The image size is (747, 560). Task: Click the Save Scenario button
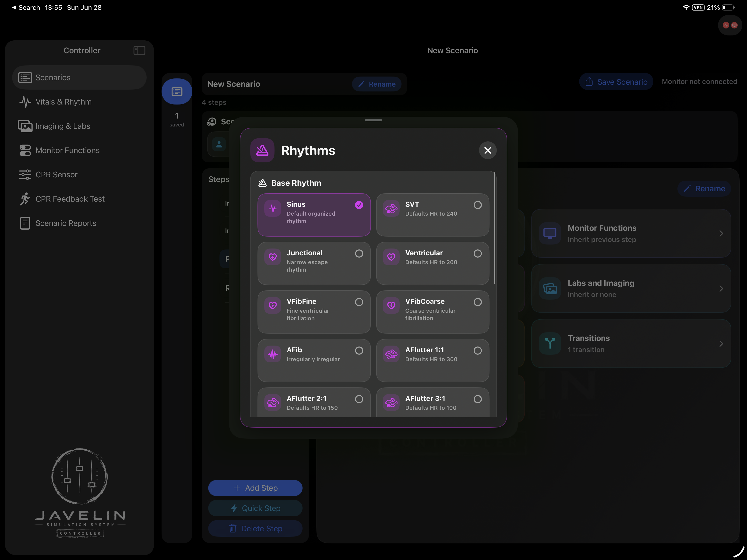616,82
